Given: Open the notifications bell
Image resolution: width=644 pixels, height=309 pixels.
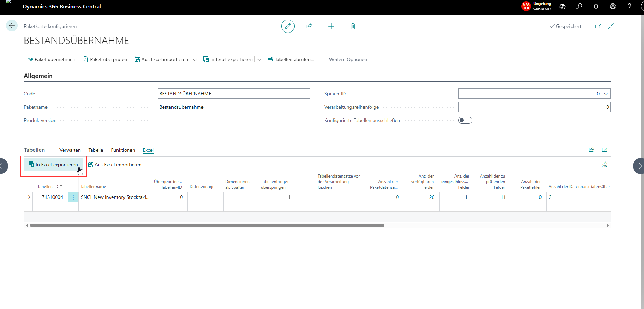Looking at the screenshot, I should (x=596, y=6).
